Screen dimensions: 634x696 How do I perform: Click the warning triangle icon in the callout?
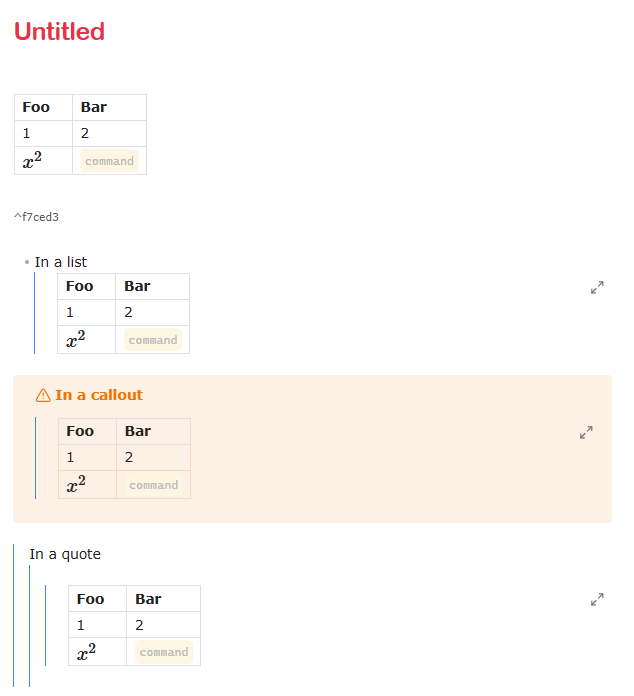click(43, 395)
